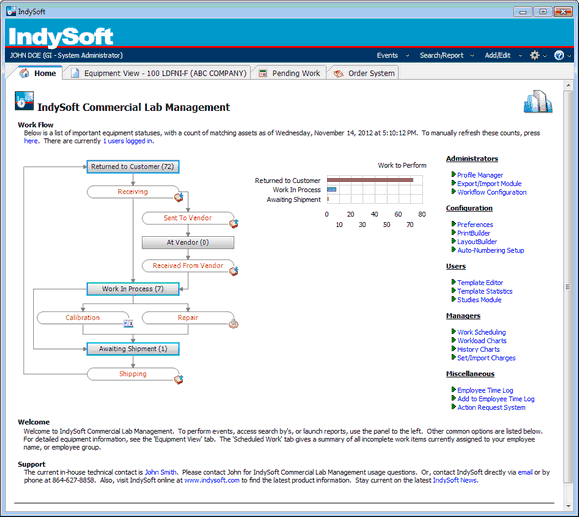Screen dimensions: 579x517
Task: Click the Shipping workflow step
Action: coord(133,374)
